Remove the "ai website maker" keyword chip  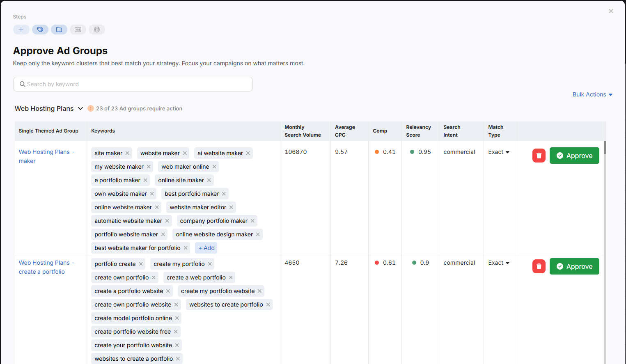248,153
